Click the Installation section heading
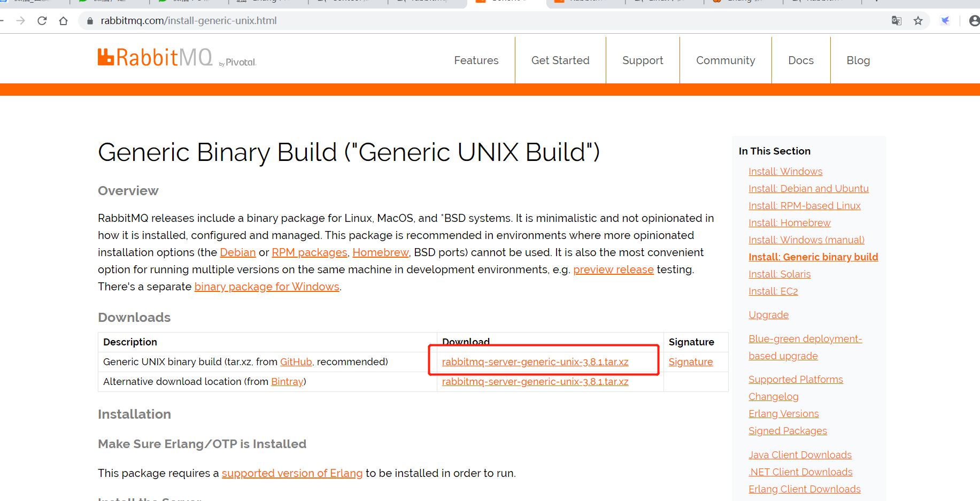 click(134, 414)
